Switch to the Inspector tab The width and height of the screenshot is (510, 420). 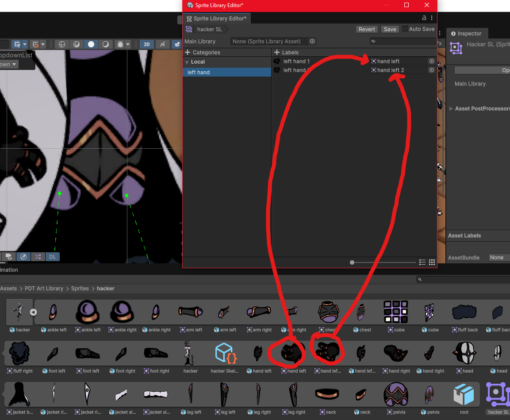tap(469, 34)
